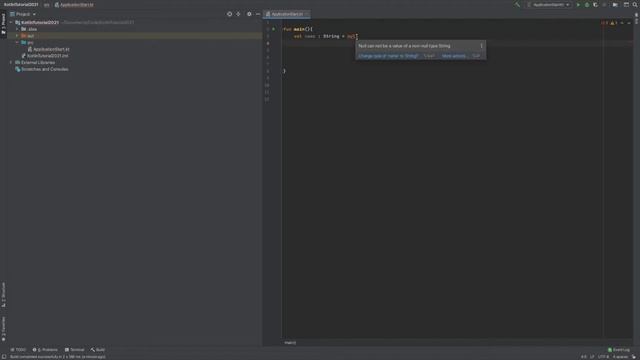Expand the .idea folder
This screenshot has height=360, width=640.
point(17,29)
